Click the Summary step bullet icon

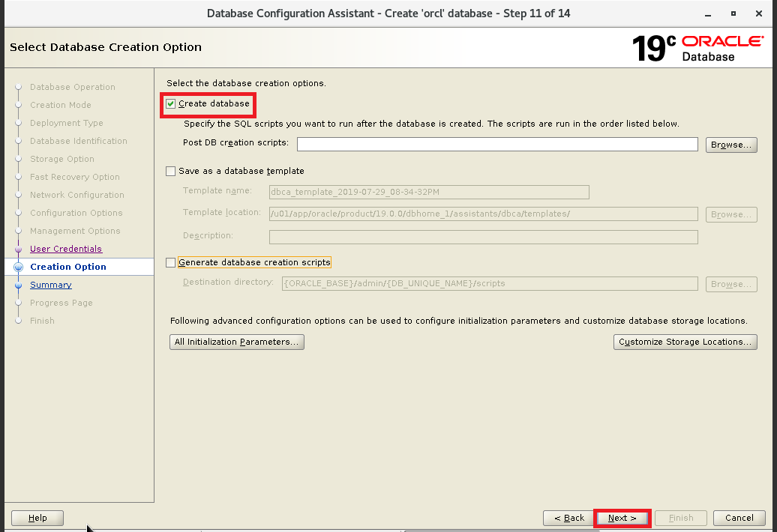[18, 285]
